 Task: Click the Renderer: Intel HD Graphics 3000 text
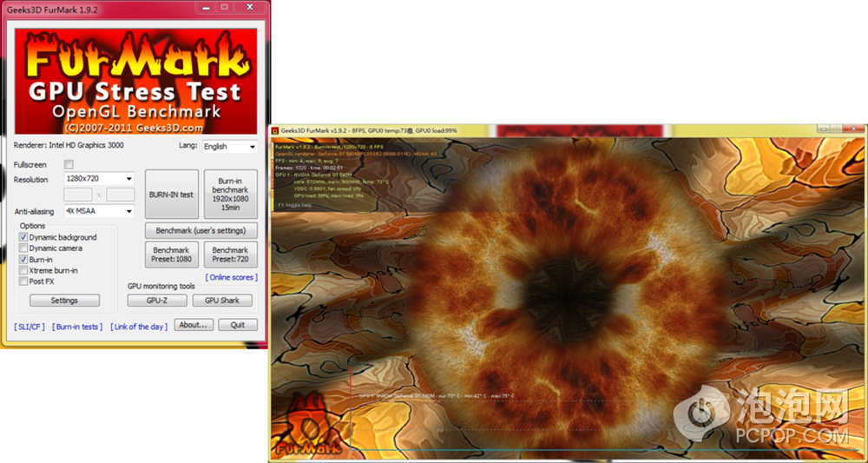click(69, 145)
